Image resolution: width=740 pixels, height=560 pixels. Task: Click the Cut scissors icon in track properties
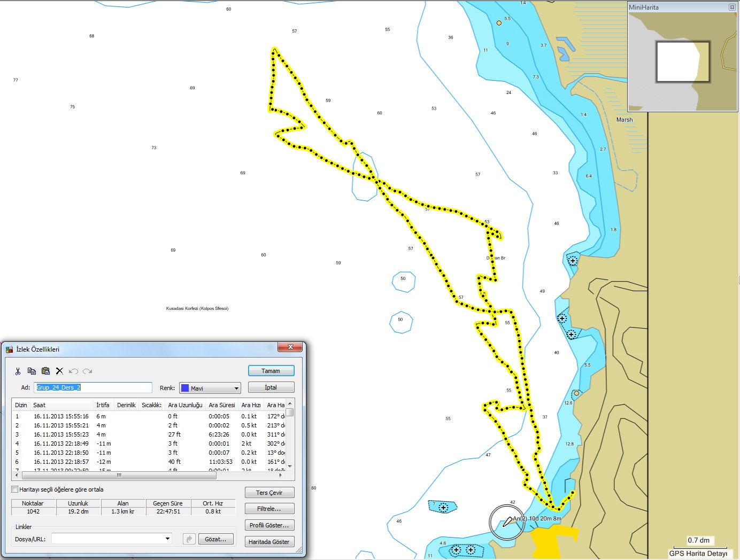(18, 371)
